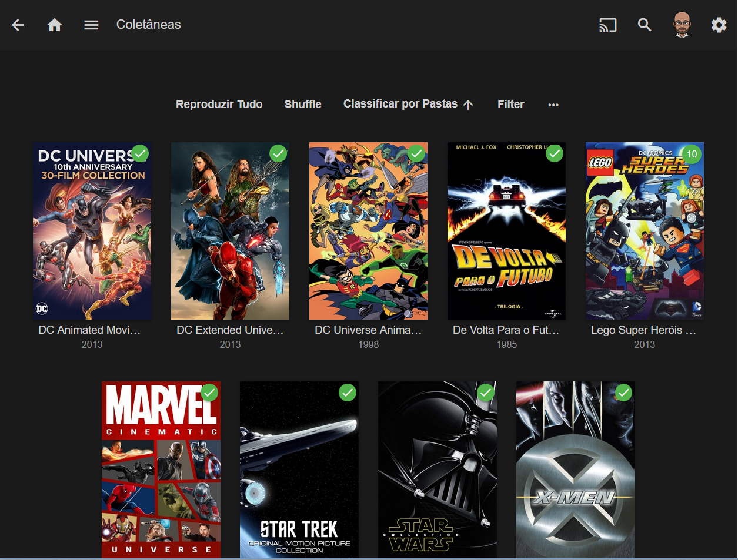Click the year 2013 under DC Extended Universe
Screen dimensions: 738x560
coord(230,344)
